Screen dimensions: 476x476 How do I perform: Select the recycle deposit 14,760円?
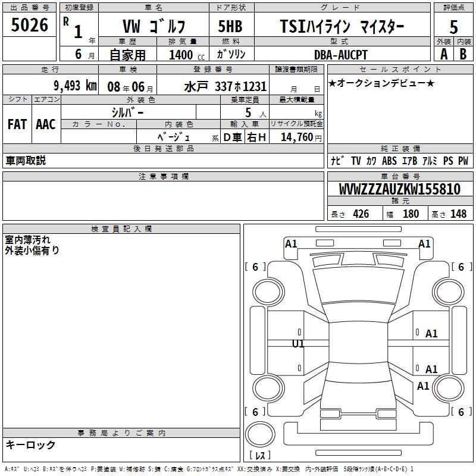(301, 137)
